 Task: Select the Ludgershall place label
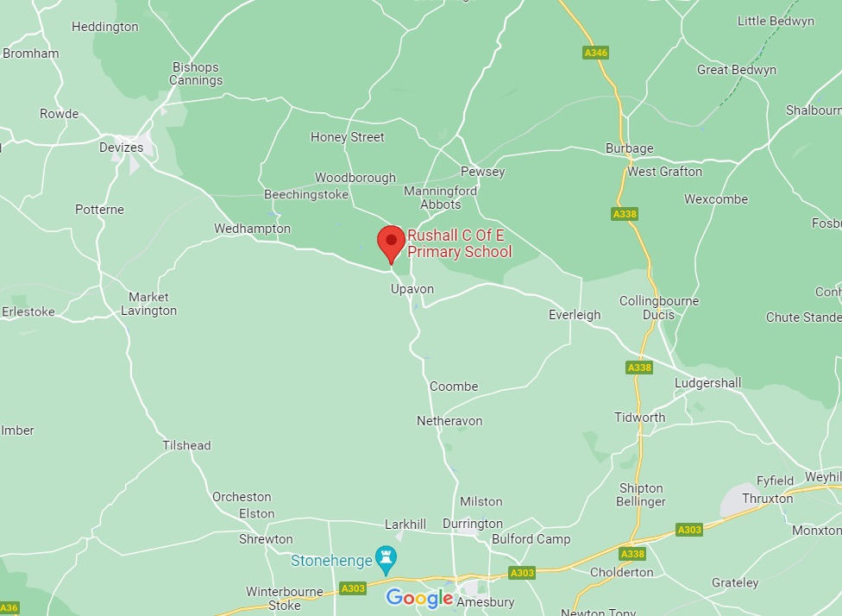707,383
